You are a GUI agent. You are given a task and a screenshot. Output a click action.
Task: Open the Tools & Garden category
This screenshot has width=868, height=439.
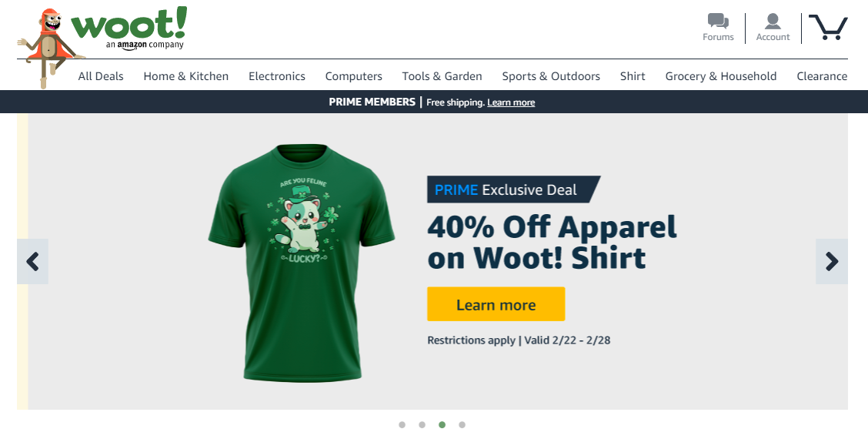click(x=442, y=76)
